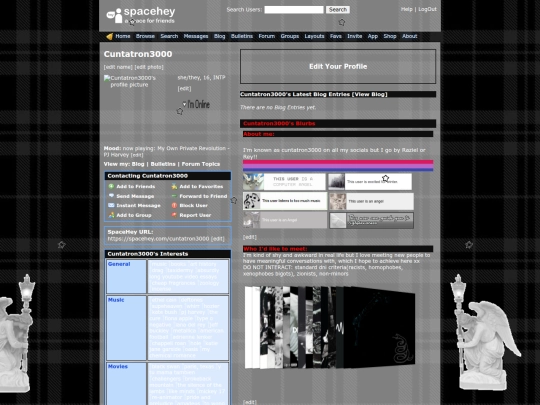Click the Report User link text
The height and width of the screenshot is (405, 540).
(x=195, y=215)
